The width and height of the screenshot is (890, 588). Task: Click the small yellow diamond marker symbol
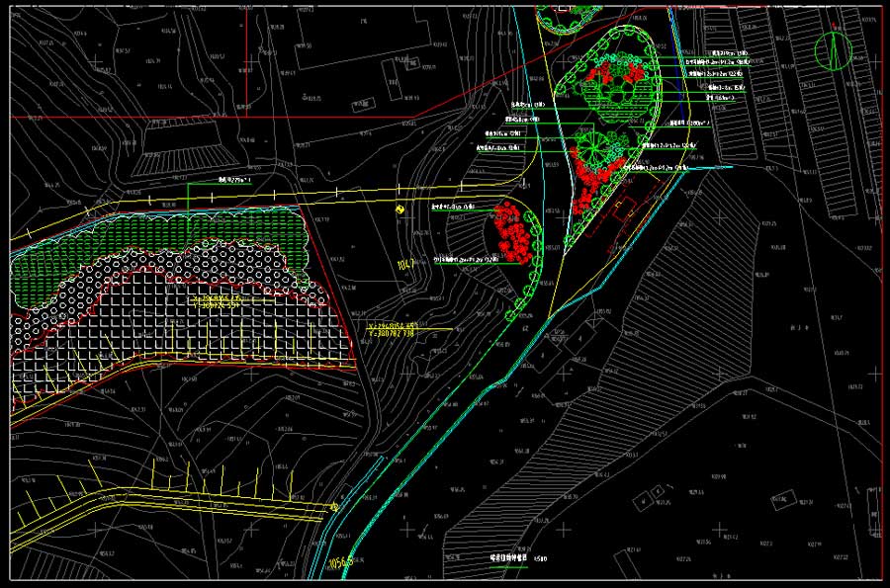(399, 210)
